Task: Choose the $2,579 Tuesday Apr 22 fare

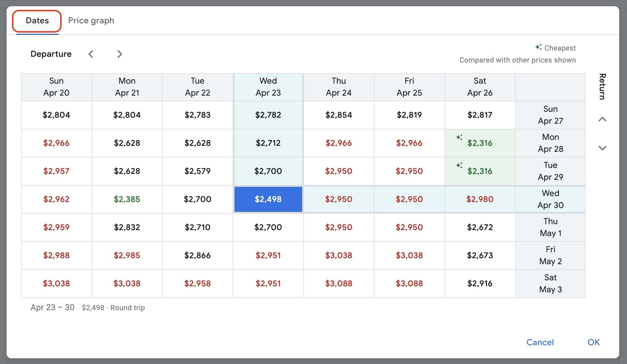Action: [x=197, y=171]
